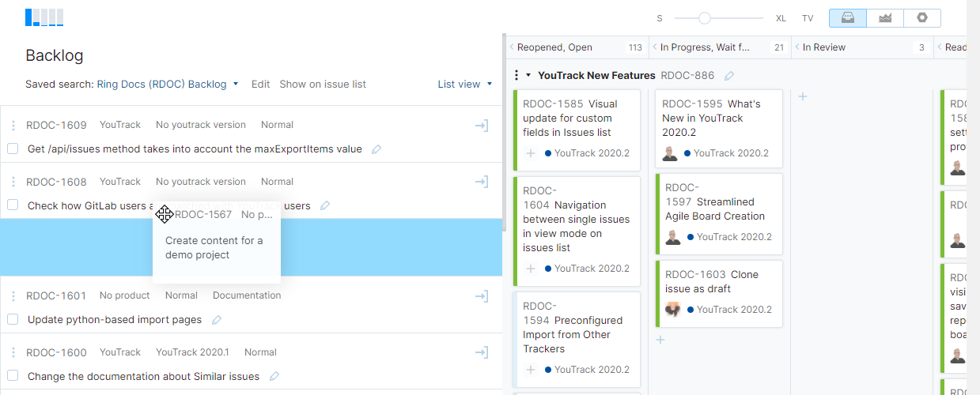Assign a user on the RDOC-1604 card with the plus icon

(x=531, y=269)
